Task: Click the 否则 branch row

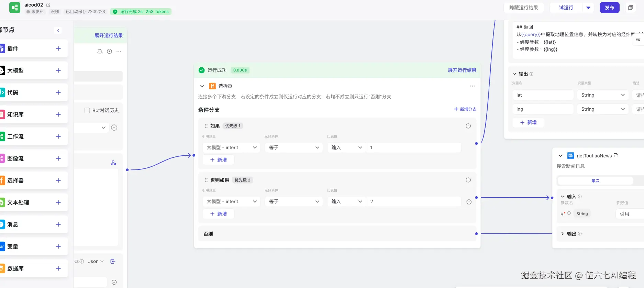Action: click(337, 234)
